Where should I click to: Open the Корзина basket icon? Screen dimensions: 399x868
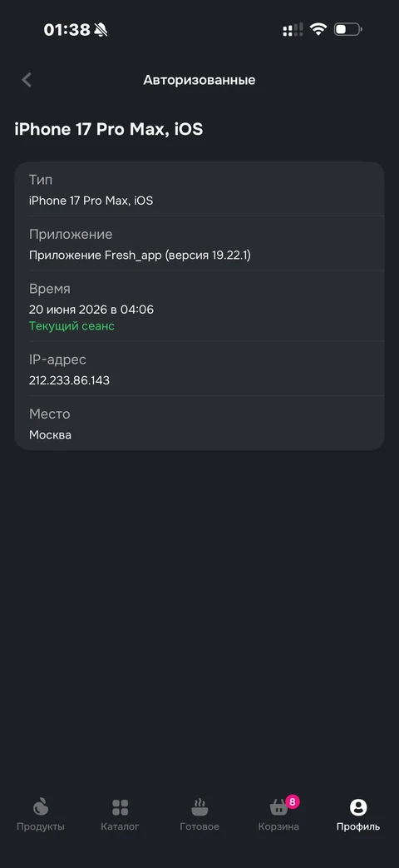(278, 807)
